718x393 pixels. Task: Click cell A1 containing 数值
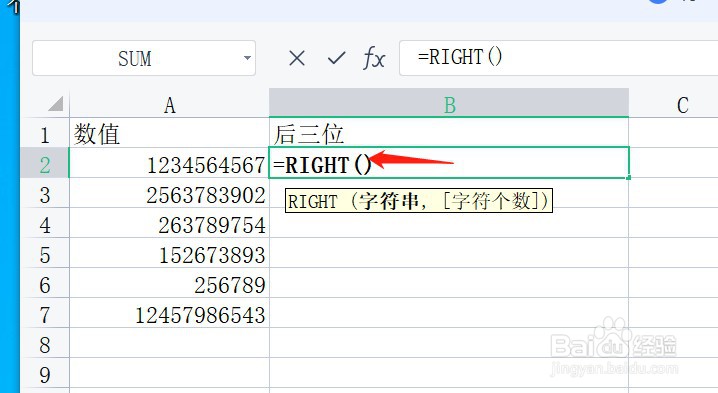click(x=169, y=133)
